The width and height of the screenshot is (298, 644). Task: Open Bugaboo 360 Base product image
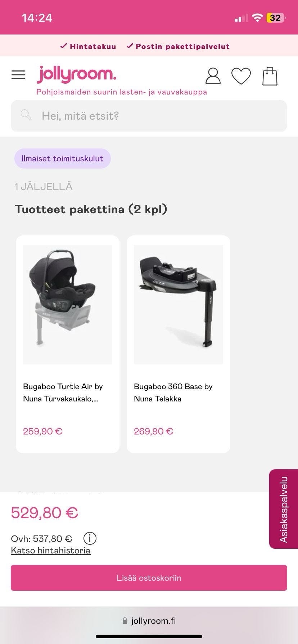[179, 304]
